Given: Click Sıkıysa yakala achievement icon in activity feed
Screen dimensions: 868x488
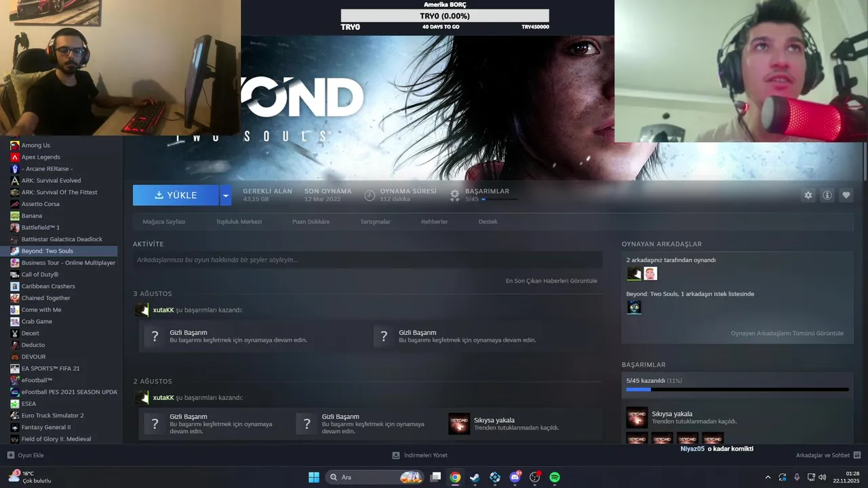Looking at the screenshot, I should point(459,424).
